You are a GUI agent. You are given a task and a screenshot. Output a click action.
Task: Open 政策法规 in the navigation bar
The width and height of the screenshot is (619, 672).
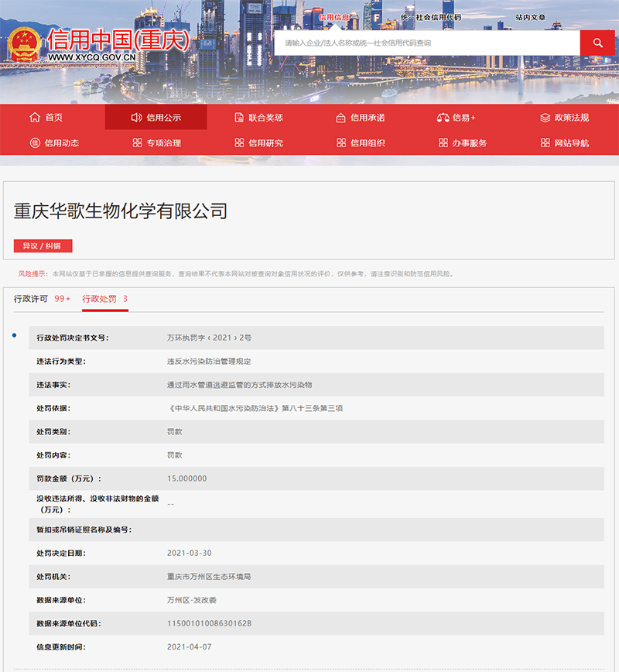click(x=572, y=118)
